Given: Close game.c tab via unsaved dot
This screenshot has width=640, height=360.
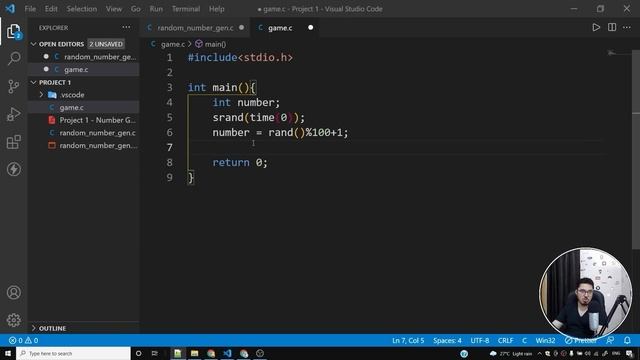Looking at the screenshot, I should click(311, 27).
